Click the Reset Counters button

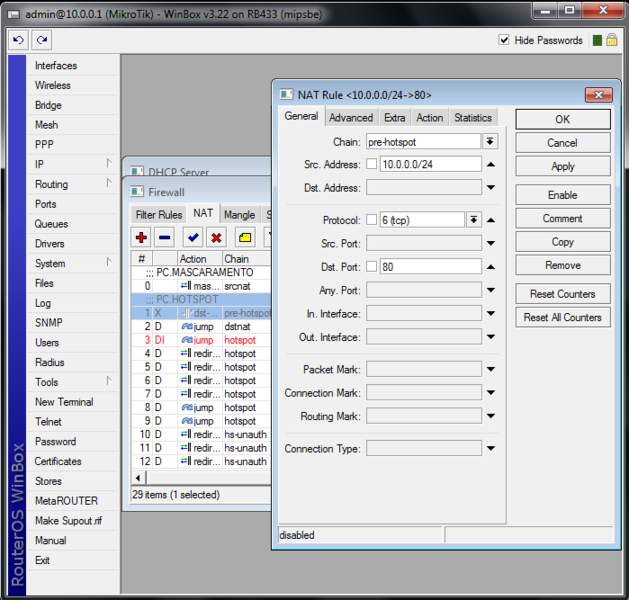[563, 294]
